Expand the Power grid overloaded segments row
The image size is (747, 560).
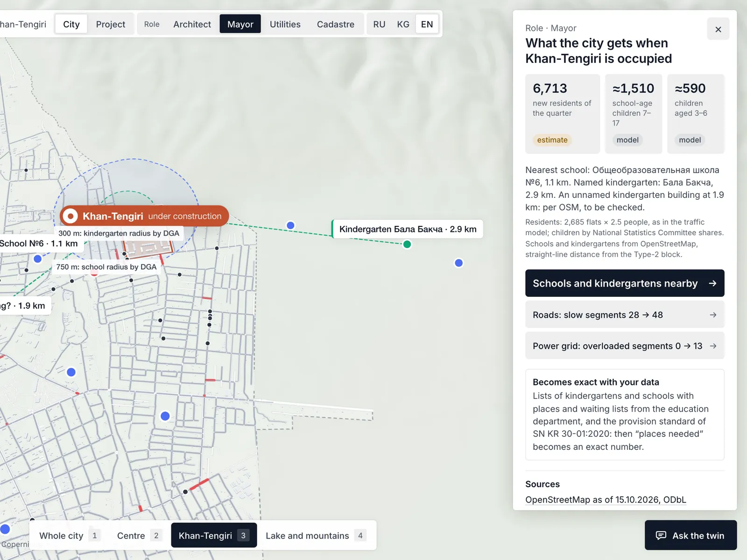(x=625, y=346)
